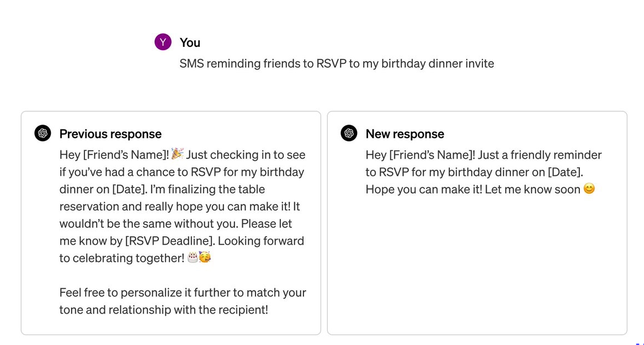The height and width of the screenshot is (345, 644).
Task: Click the "You" sender name
Action: coord(190,42)
